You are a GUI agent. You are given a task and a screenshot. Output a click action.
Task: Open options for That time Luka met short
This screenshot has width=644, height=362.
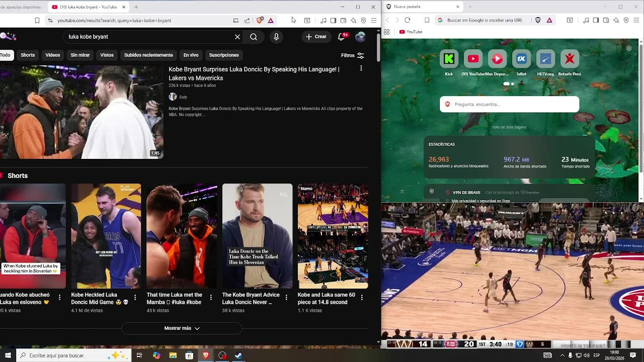click(x=210, y=298)
